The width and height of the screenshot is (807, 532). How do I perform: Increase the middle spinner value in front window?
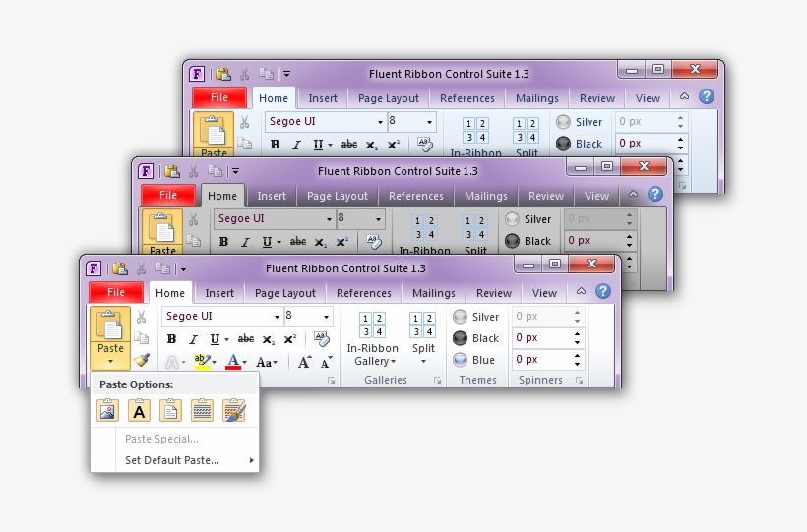coord(577,334)
